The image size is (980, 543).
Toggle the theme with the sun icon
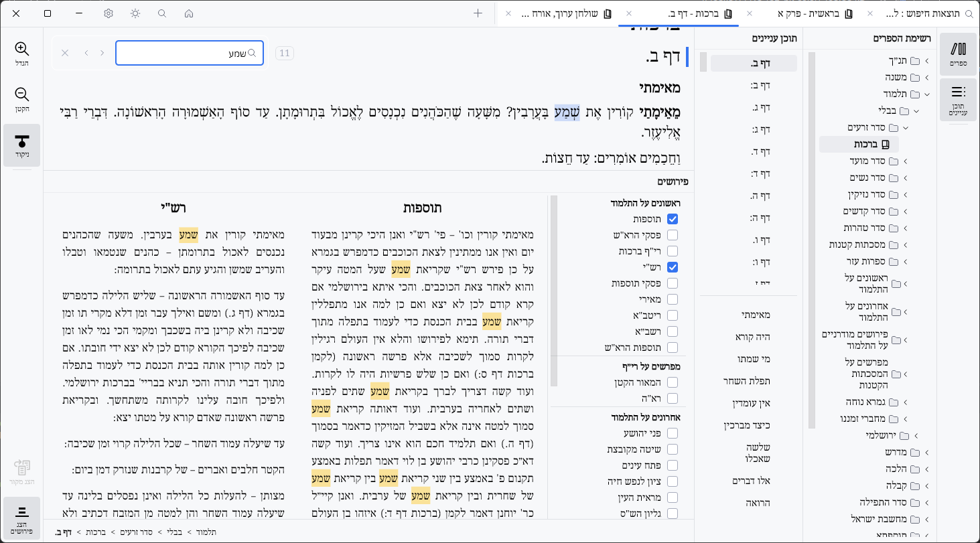pyautogui.click(x=135, y=13)
